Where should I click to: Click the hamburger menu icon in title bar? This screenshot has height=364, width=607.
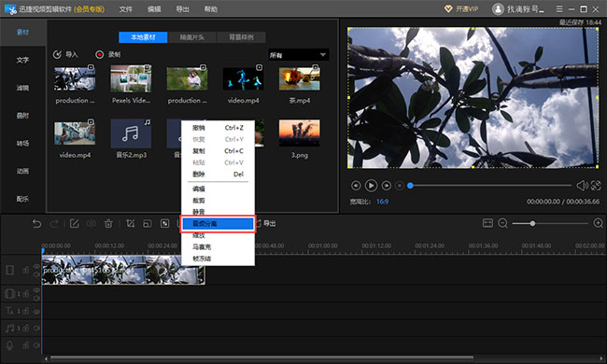(x=559, y=9)
